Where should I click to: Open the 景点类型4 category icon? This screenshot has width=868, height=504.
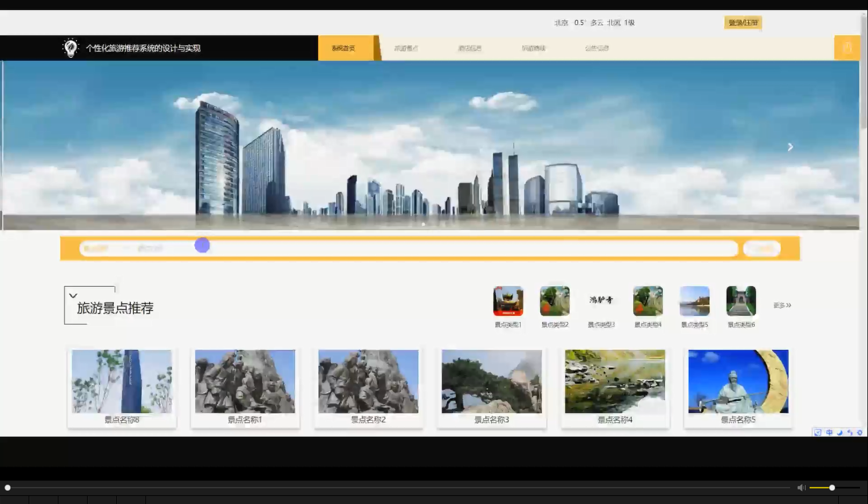[648, 301]
